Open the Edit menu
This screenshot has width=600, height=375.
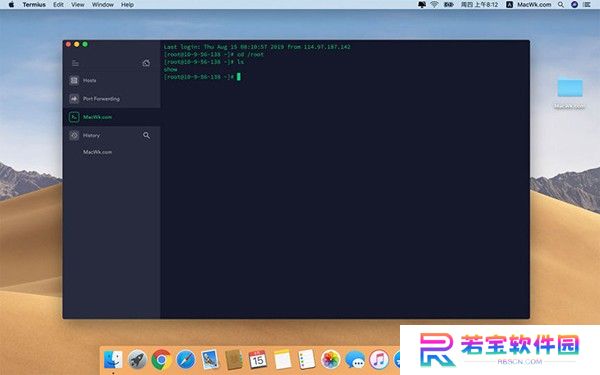[59, 5]
